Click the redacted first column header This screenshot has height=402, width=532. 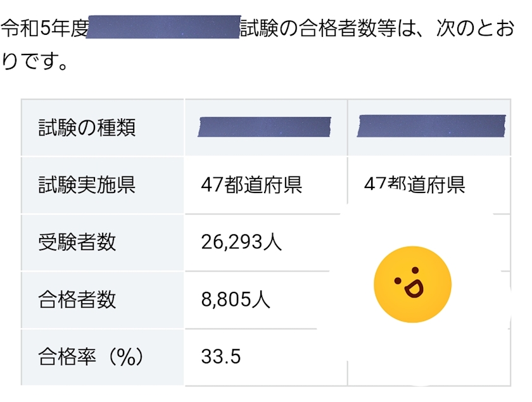(265, 127)
